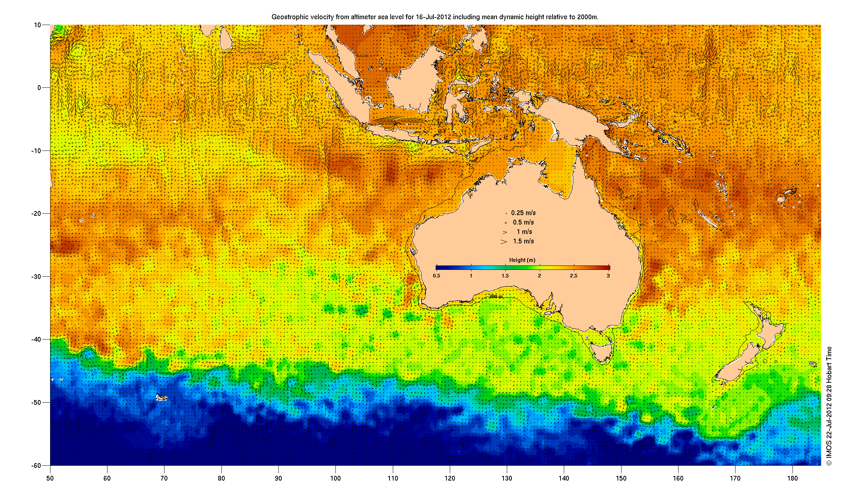Click the longitude axis label '130'
This screenshot has width=868, height=490.
click(x=507, y=478)
